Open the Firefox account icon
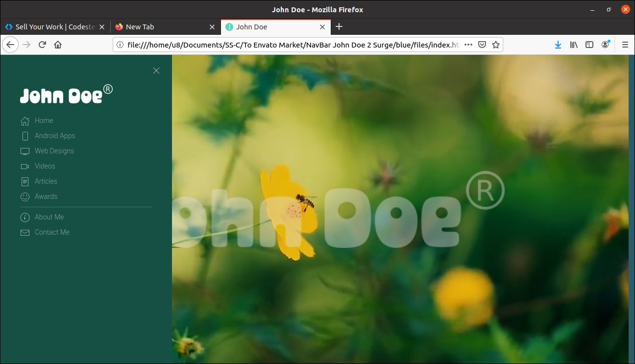Screen dimensions: 635x364 [606, 45]
